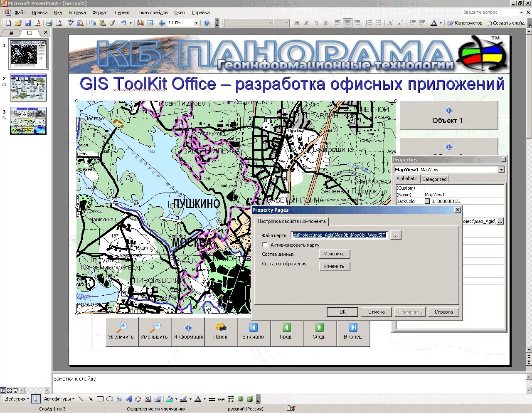Click Изменить next to Состав данных
The image size is (532, 413).
[335, 254]
